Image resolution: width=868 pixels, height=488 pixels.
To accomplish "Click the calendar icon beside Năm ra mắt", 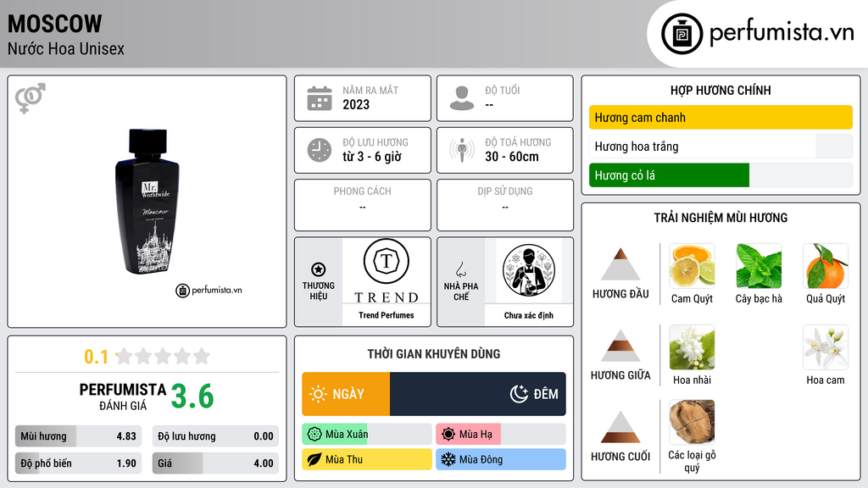I will [x=320, y=98].
